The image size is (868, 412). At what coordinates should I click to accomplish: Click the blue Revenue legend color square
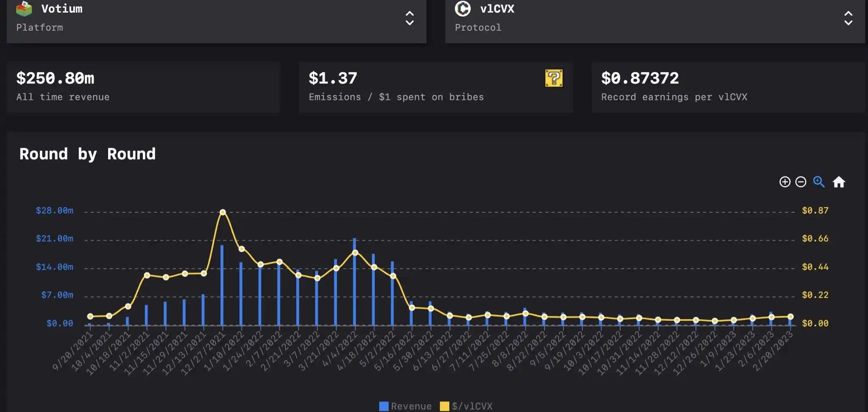coord(384,406)
